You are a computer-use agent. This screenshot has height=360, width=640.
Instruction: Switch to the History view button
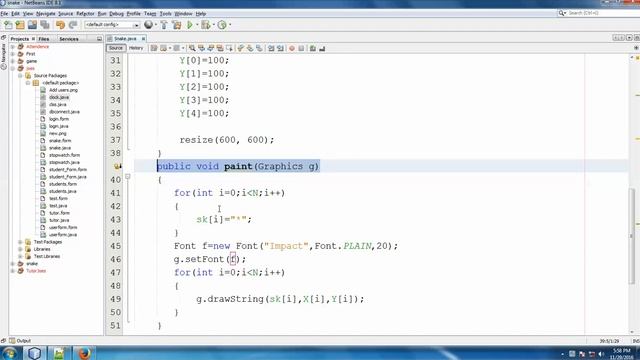click(136, 48)
